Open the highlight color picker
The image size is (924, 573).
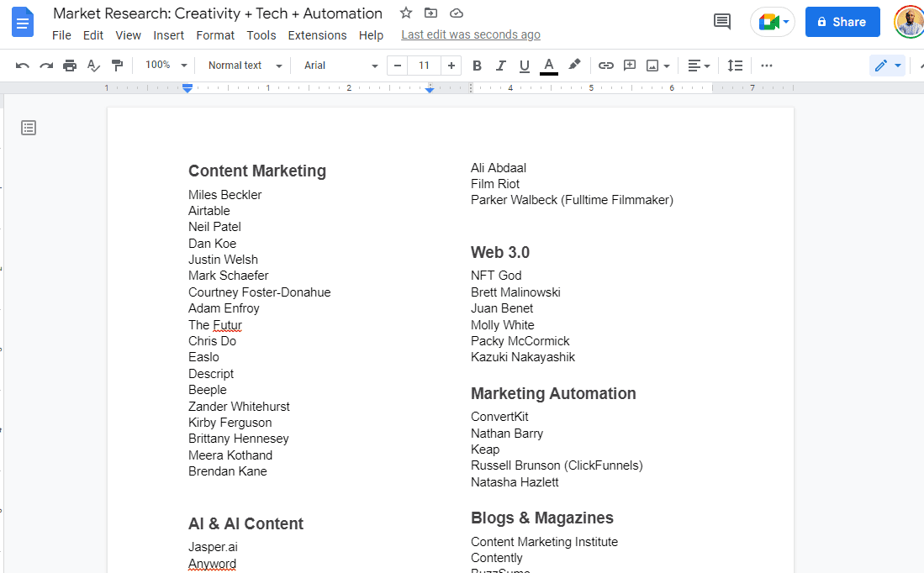click(x=574, y=65)
